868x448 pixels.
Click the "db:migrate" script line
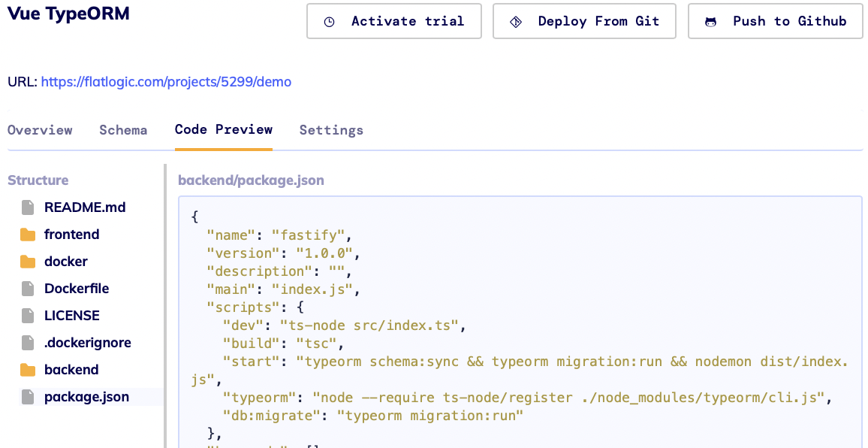(x=373, y=416)
